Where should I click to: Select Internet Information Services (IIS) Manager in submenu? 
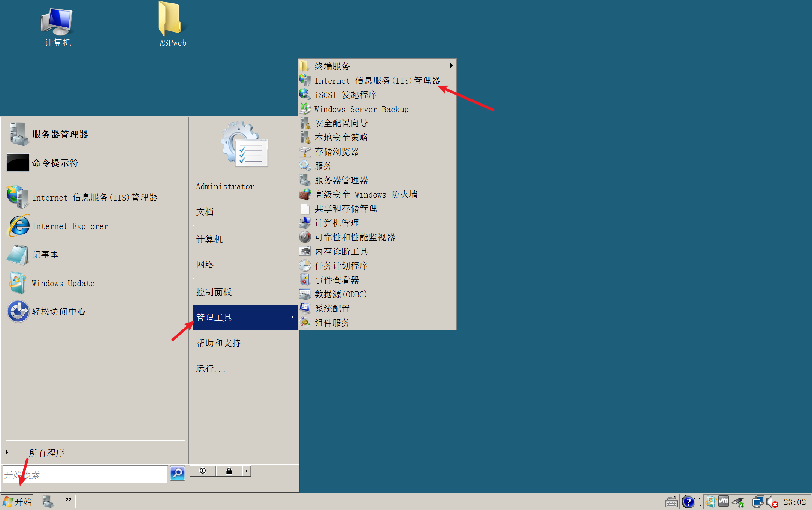[377, 81]
